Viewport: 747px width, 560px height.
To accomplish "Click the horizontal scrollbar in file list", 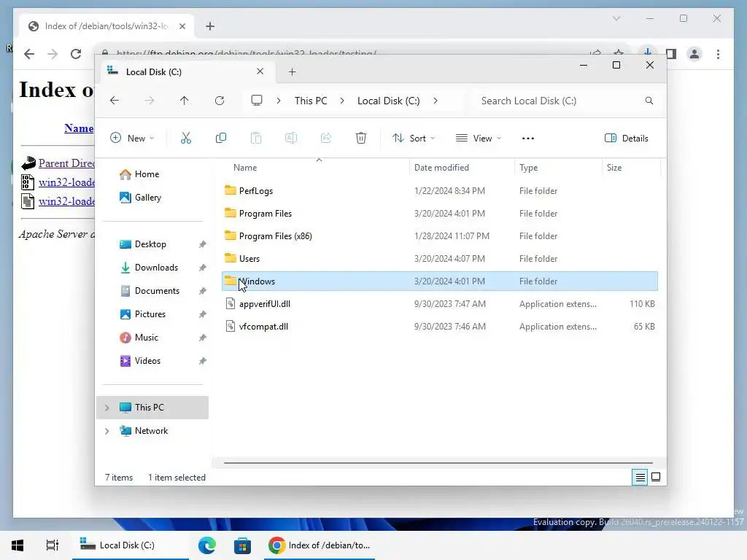I will [438, 462].
